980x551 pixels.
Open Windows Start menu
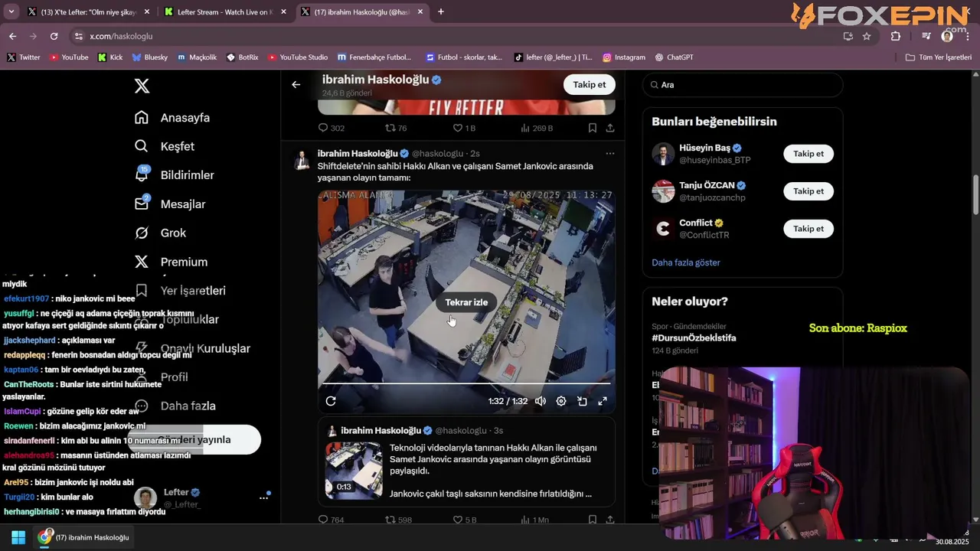pos(18,537)
